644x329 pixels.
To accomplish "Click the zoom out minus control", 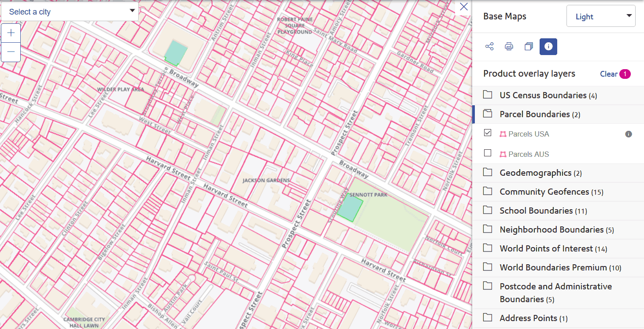I will click(x=11, y=52).
